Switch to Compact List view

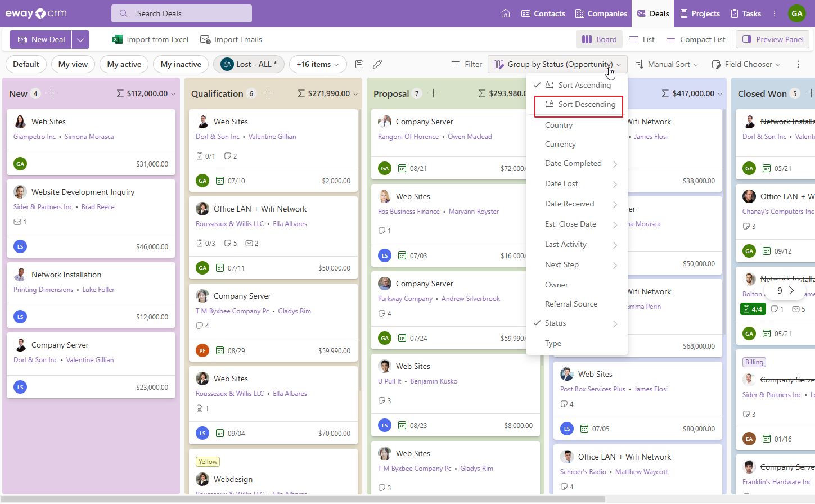click(696, 39)
